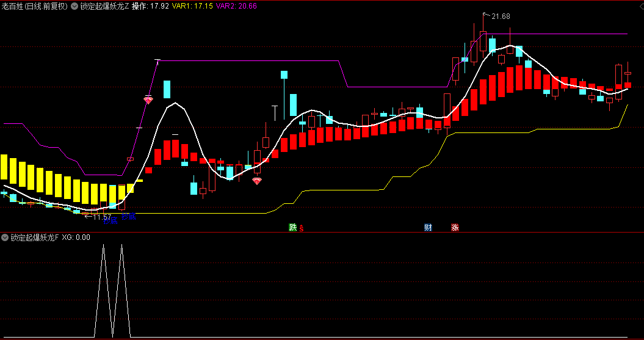Click the sub-indicator name 锁定起爆妖龙F
This screenshot has width=644, height=340.
35,237
